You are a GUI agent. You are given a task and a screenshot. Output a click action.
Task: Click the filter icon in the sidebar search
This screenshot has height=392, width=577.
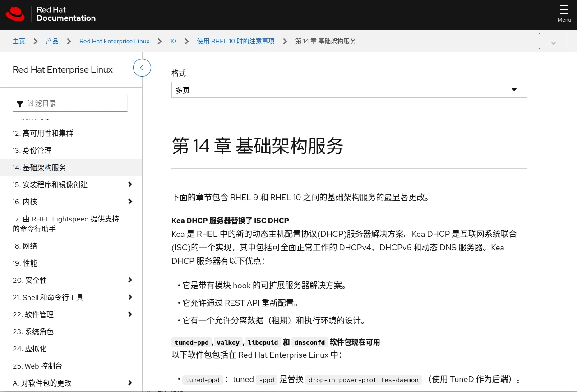pyautogui.click(x=20, y=104)
